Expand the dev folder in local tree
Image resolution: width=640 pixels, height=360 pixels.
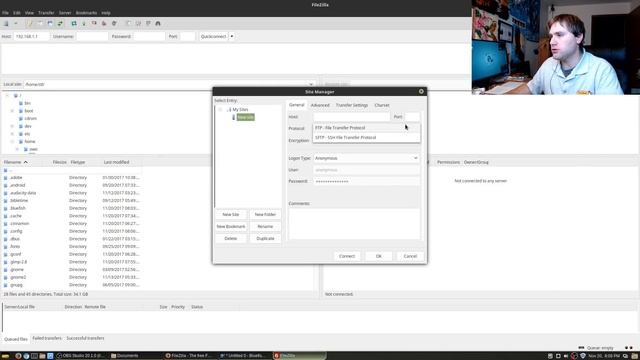(x=12, y=126)
